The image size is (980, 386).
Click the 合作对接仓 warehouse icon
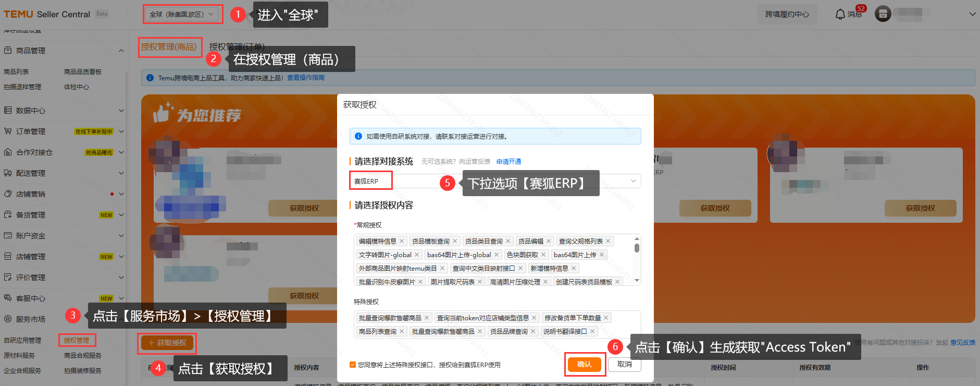8,152
